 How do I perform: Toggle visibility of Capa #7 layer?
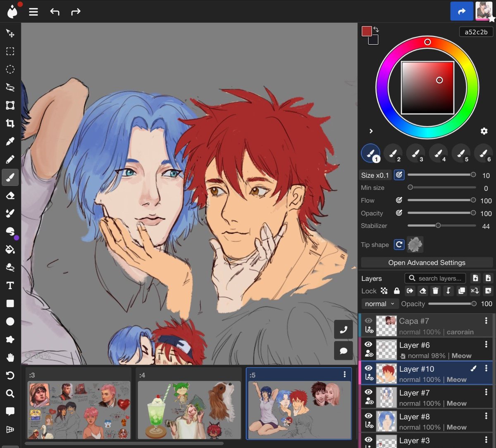368,320
